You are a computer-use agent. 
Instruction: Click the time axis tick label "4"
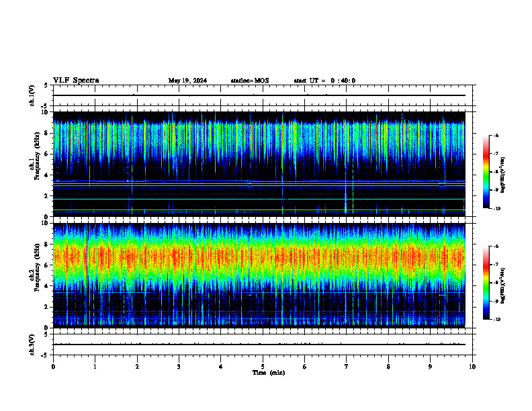[x=221, y=367]
